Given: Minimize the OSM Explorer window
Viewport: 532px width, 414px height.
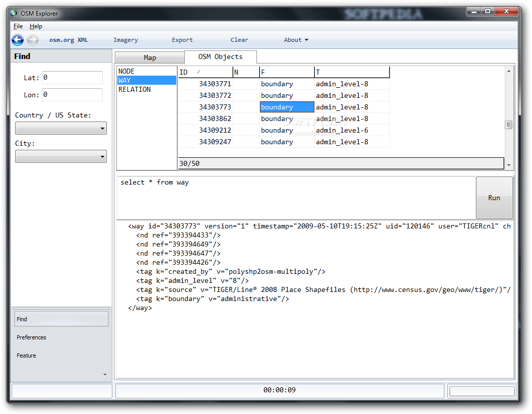Looking at the screenshot, I should [474, 12].
